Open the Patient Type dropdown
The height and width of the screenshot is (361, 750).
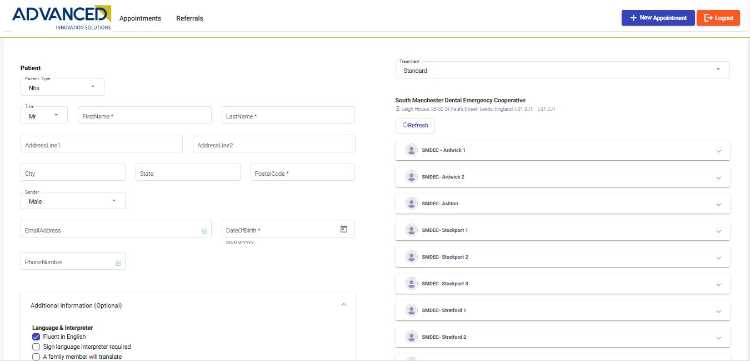[63, 87]
